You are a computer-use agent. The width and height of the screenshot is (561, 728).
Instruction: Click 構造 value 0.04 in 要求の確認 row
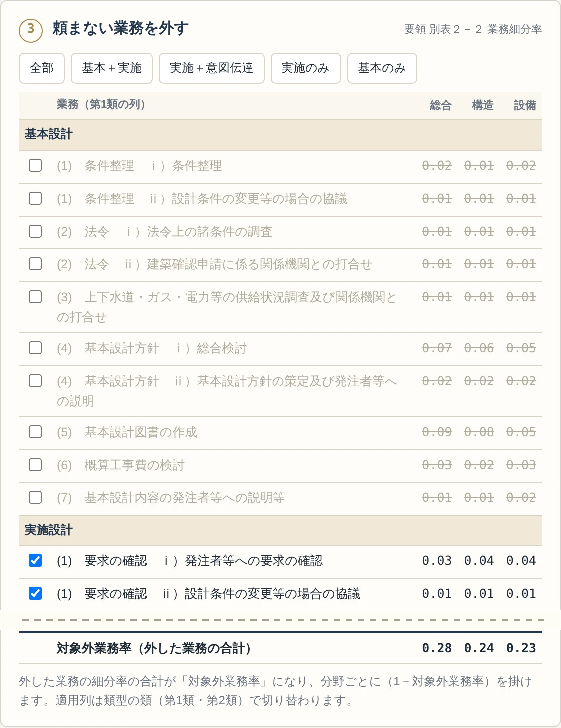(x=479, y=560)
